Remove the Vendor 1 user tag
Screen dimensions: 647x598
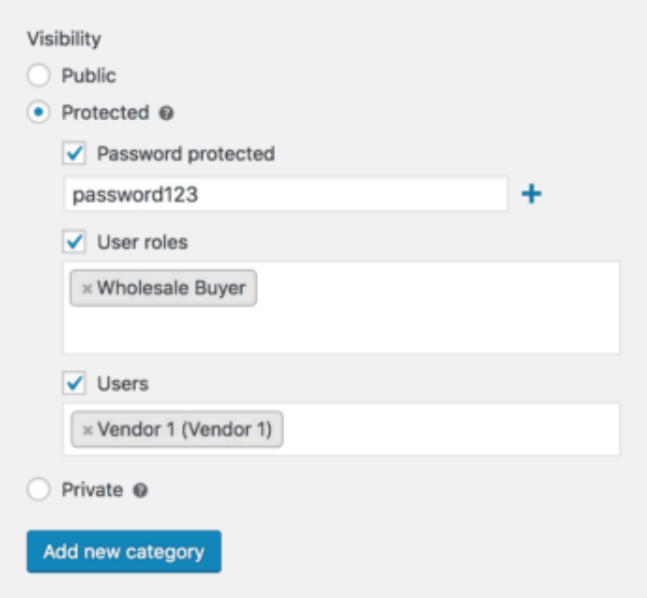click(x=87, y=430)
